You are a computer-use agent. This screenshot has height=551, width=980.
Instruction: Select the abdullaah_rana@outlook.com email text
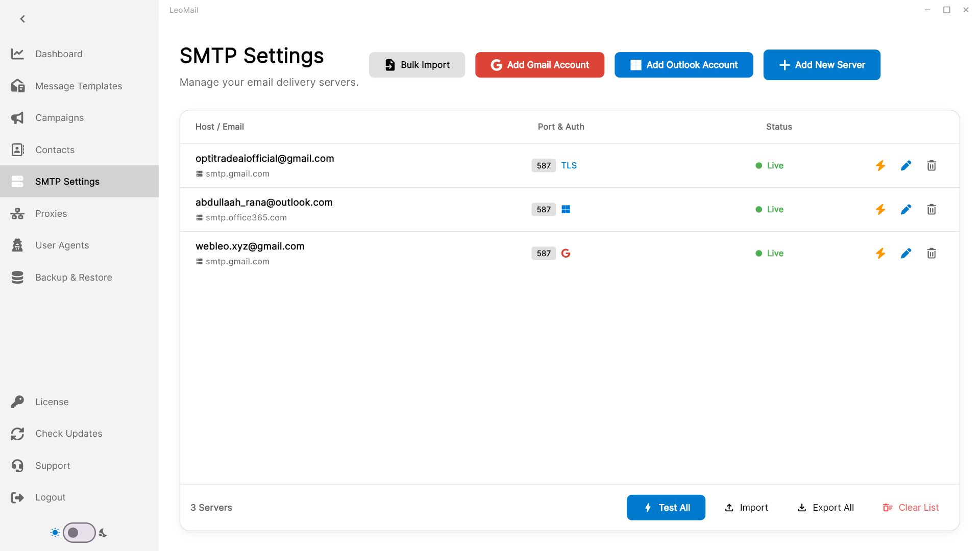tap(264, 202)
